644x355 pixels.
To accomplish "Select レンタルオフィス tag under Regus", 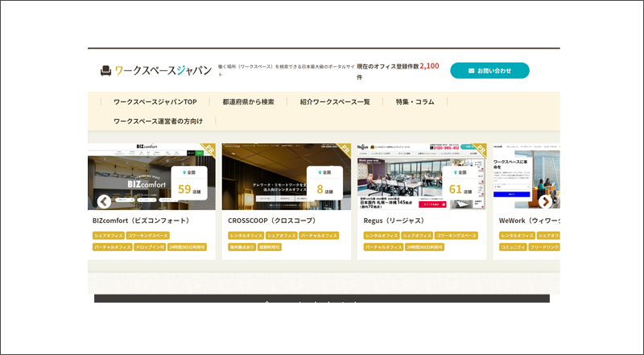I will (382, 235).
